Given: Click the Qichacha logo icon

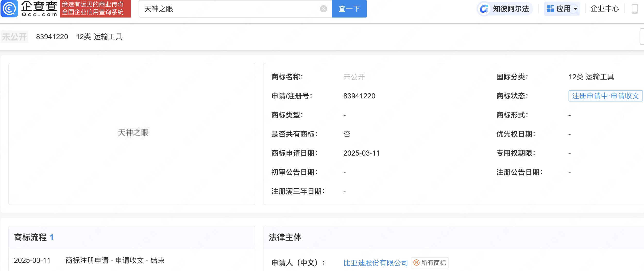Looking at the screenshot, I should [x=9, y=9].
